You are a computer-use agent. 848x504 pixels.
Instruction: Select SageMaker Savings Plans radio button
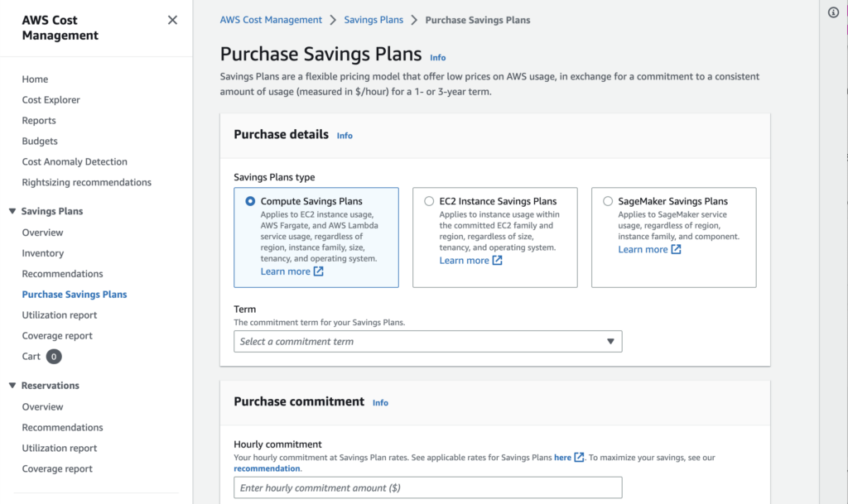click(x=608, y=201)
